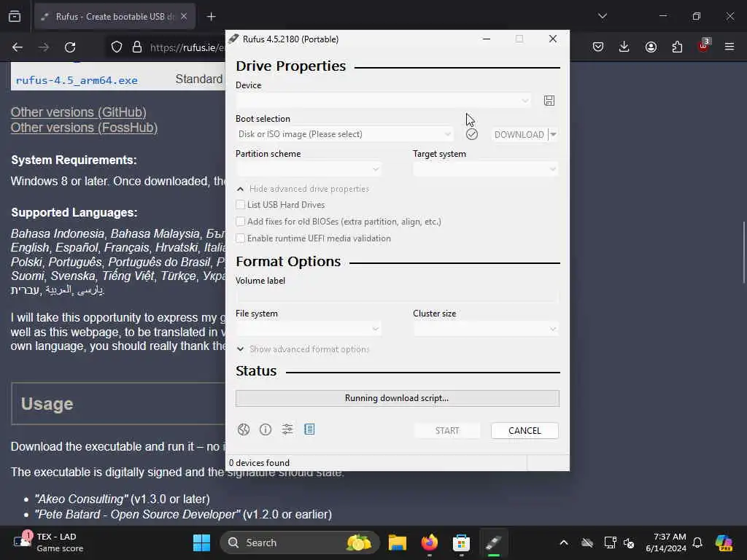This screenshot has width=747, height=560.
Task: Click the Windows Start button
Action: pos(201,542)
